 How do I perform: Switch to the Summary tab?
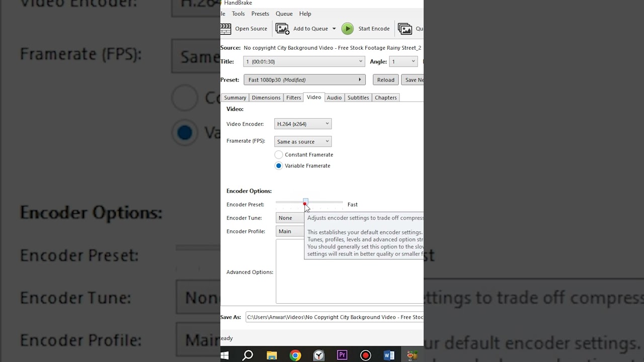pos(235,98)
